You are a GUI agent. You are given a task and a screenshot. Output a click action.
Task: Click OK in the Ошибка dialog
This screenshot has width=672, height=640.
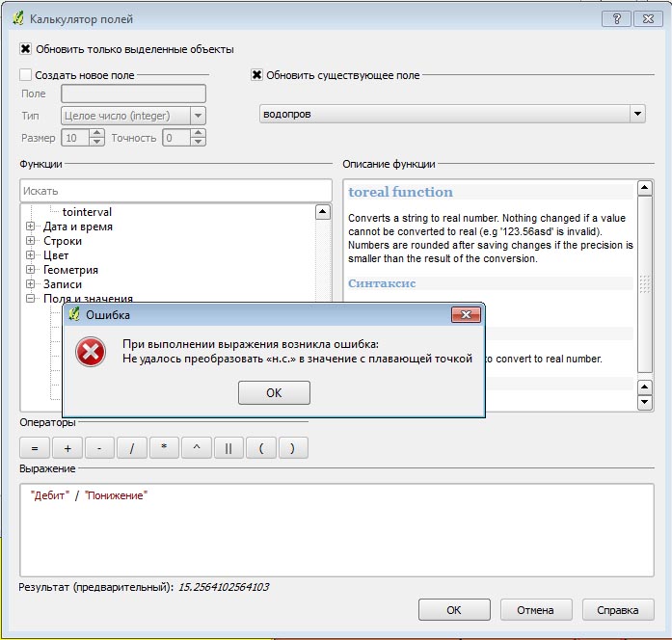point(274,392)
